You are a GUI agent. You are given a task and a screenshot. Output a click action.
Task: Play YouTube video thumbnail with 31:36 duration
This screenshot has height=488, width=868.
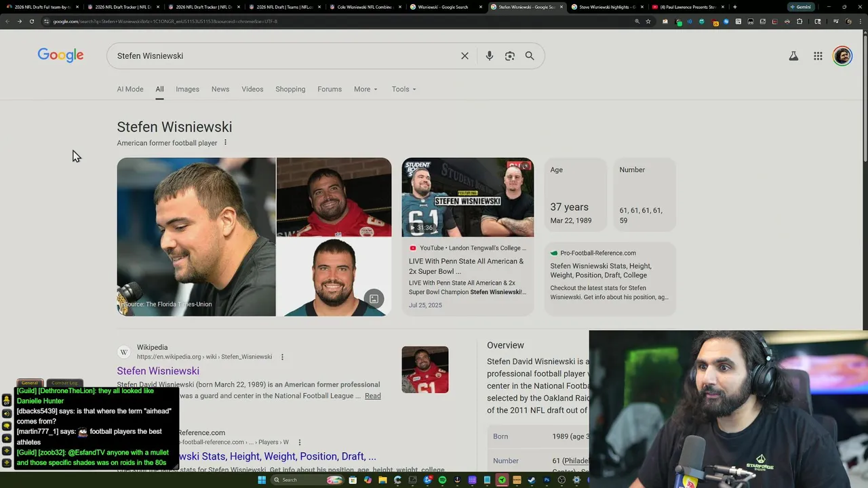pyautogui.click(x=468, y=197)
